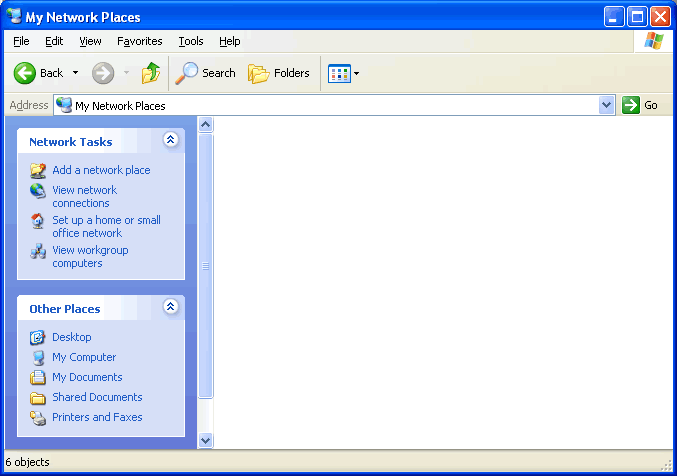Open the Tools menu
This screenshot has height=476, width=677.
[190, 41]
